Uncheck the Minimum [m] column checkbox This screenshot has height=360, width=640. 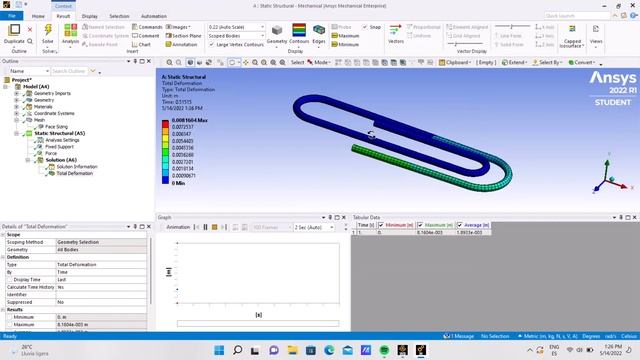click(x=381, y=225)
